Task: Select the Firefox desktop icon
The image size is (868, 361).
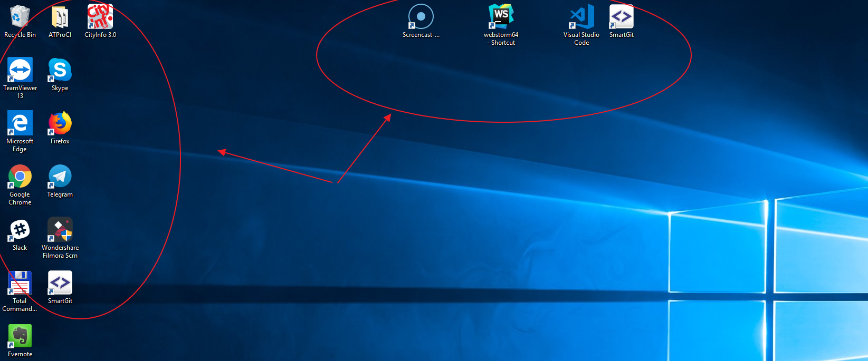Action: pos(60,123)
